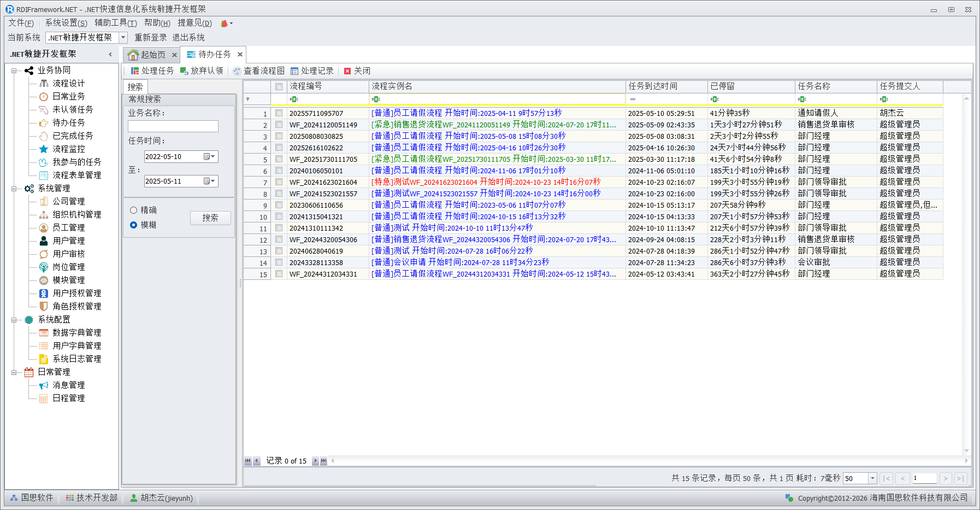Click the 搜索 button
Screen dimensions: 980x510
[210, 218]
